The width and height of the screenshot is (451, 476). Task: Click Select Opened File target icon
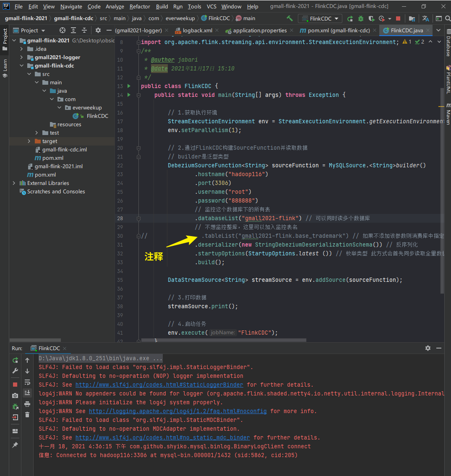(63, 30)
